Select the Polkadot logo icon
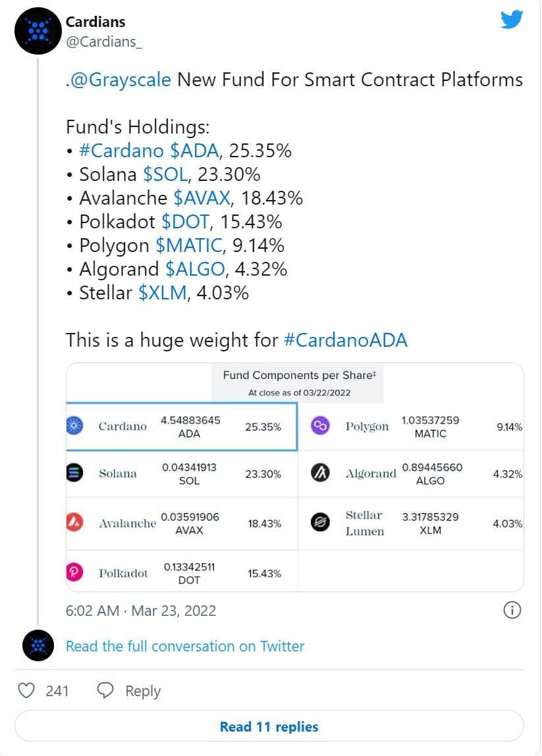The image size is (542, 756). (74, 572)
